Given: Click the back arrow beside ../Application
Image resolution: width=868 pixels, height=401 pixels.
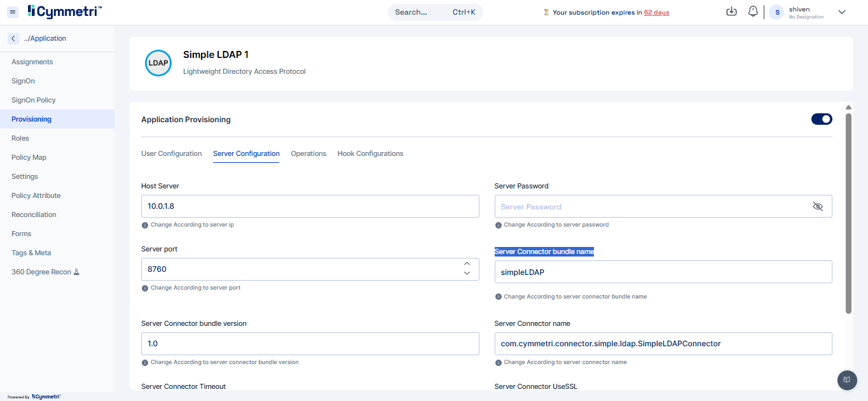Looking at the screenshot, I should pyautogui.click(x=13, y=38).
